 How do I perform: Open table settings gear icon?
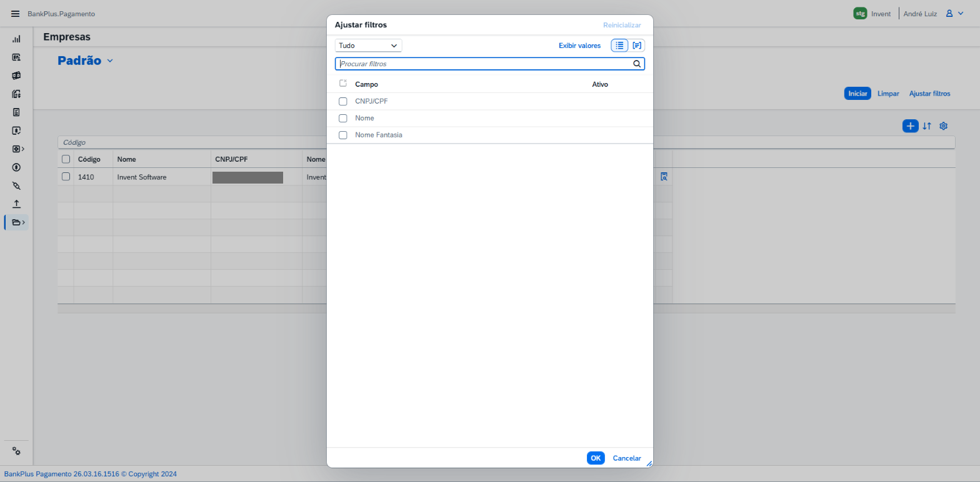tap(944, 126)
